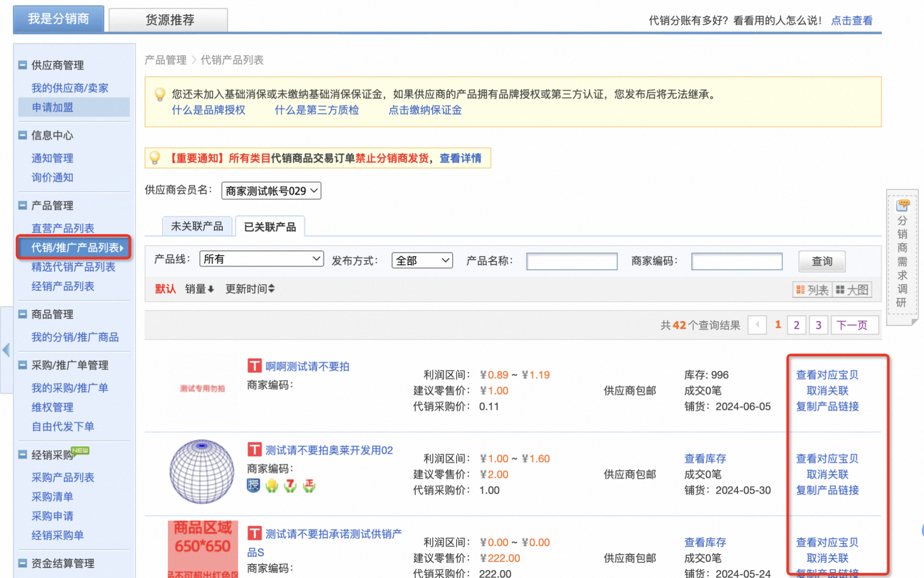Click the wireframe globe product thumbnail
The height and width of the screenshot is (578, 924).
coord(202,471)
